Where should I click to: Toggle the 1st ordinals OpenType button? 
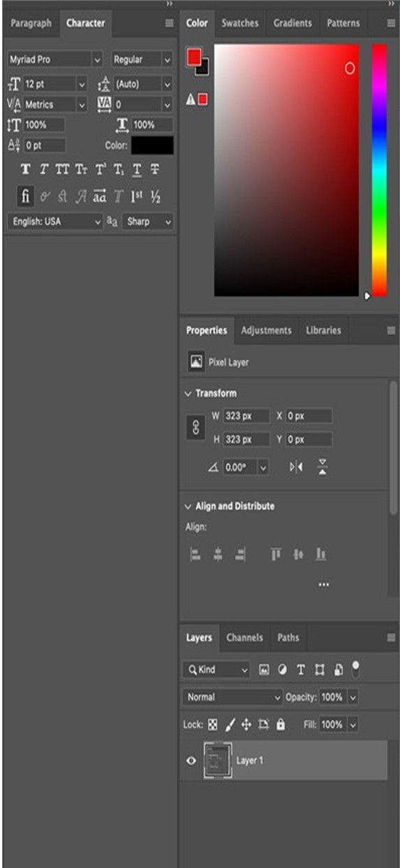[x=137, y=198]
